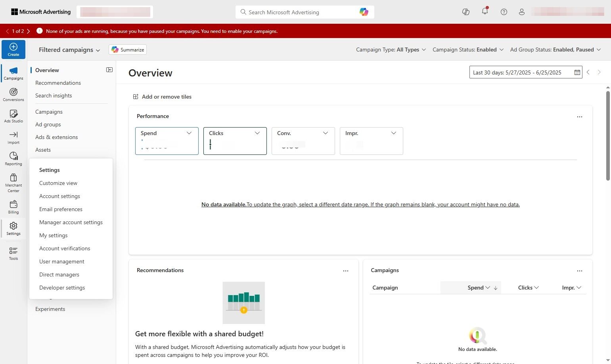Screen dimensions: 611x364
Task: Select Customize view in Settings menu
Action: (58, 183)
